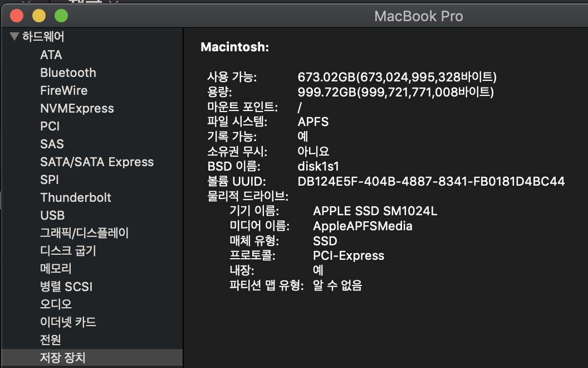Select ATA in the sidebar
588x368 pixels.
coord(51,55)
